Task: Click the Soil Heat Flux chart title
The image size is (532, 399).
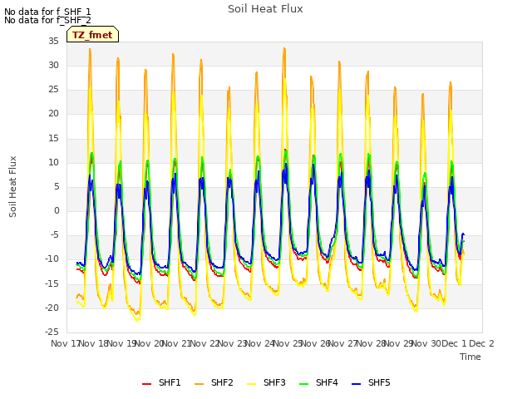Action: point(265,9)
